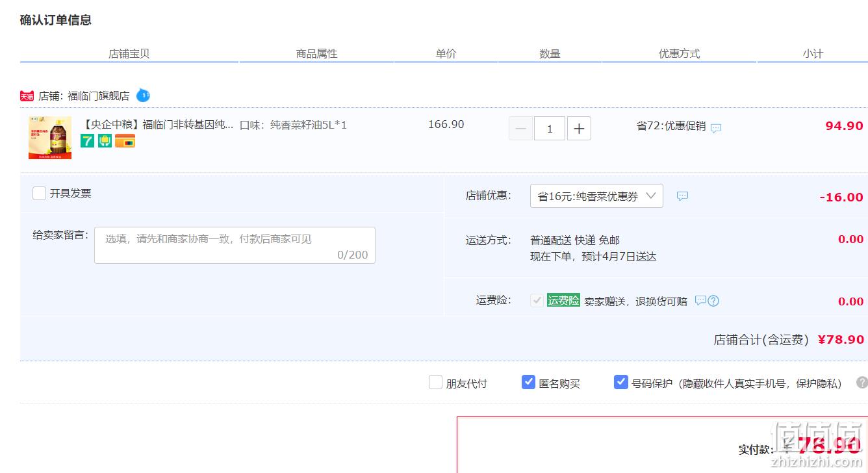Viewport: 868px width, 473px height.
Task: Click the 商品属性 column header
Action: [x=316, y=54]
